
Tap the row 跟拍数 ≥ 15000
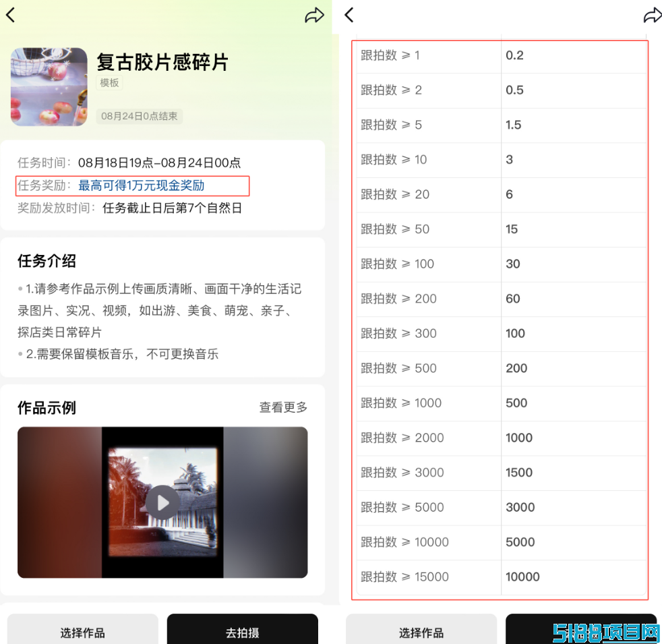(502, 577)
